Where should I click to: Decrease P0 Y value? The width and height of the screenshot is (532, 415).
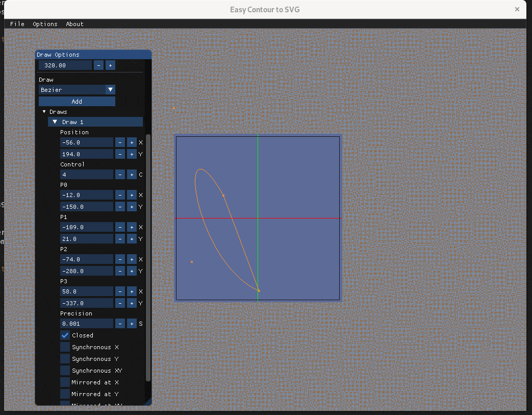click(120, 207)
